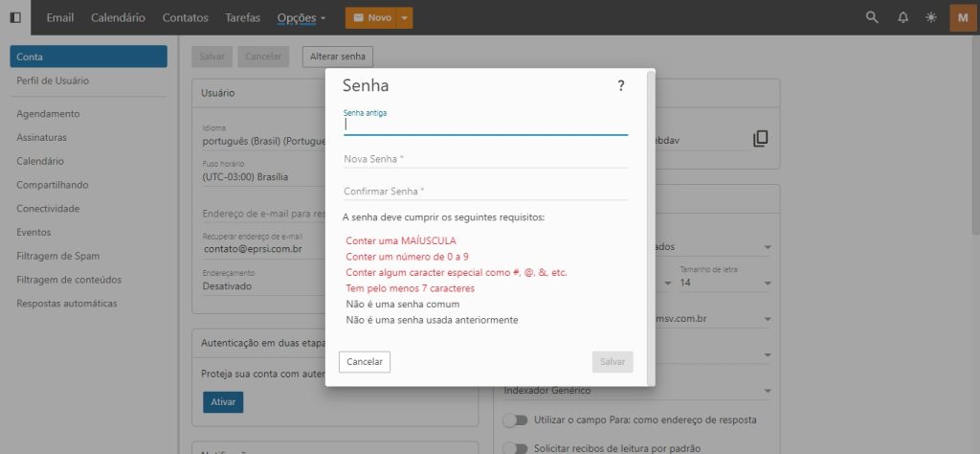Expand the Novo button dropdown arrow

[405, 17]
